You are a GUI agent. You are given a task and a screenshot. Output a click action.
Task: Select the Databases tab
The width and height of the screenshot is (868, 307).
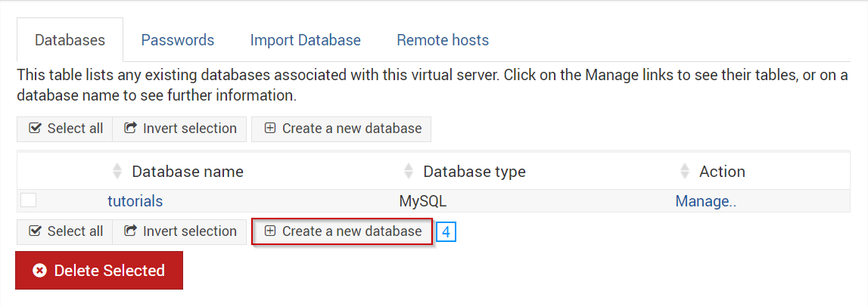(x=70, y=40)
